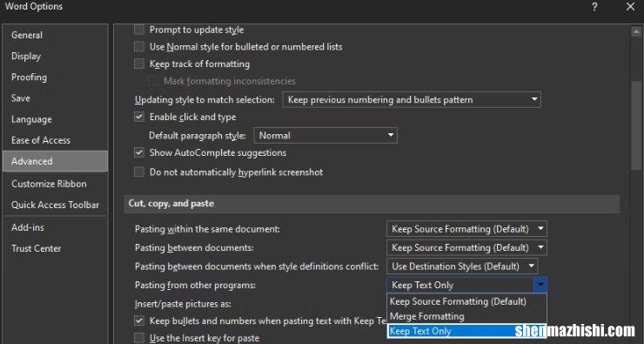Select highlighted Keep Text Only list option
Image resolution: width=644 pixels, height=344 pixels.
pos(466,331)
